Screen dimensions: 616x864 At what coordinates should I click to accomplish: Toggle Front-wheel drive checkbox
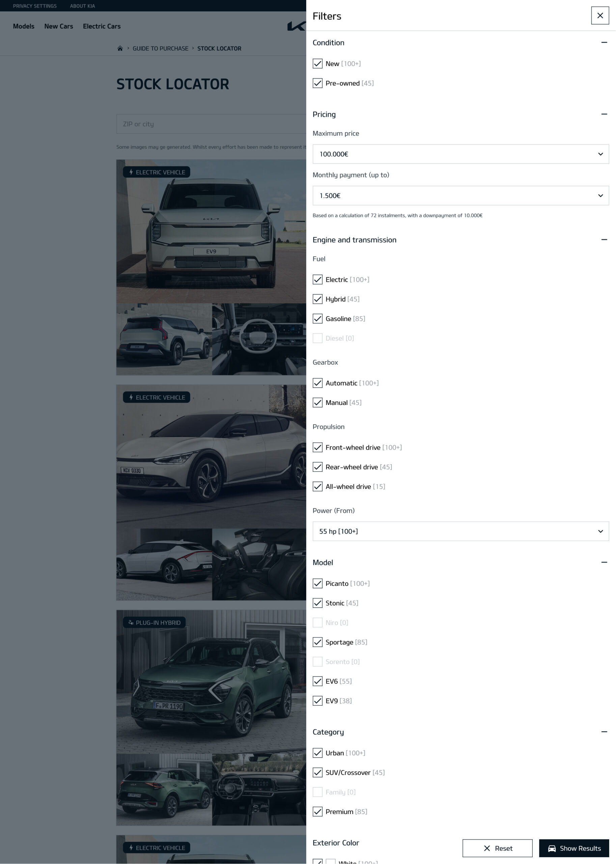(x=317, y=448)
